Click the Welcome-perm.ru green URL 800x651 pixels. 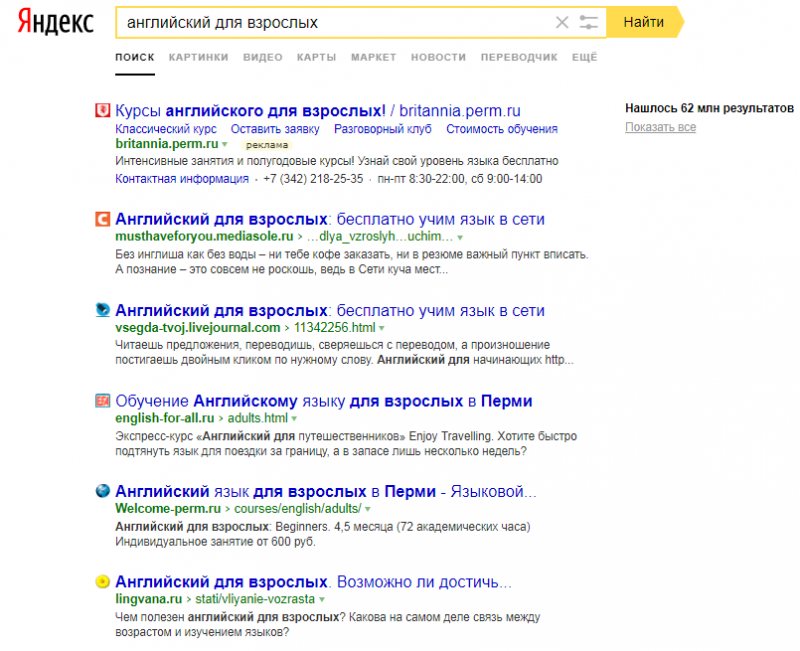coord(168,509)
